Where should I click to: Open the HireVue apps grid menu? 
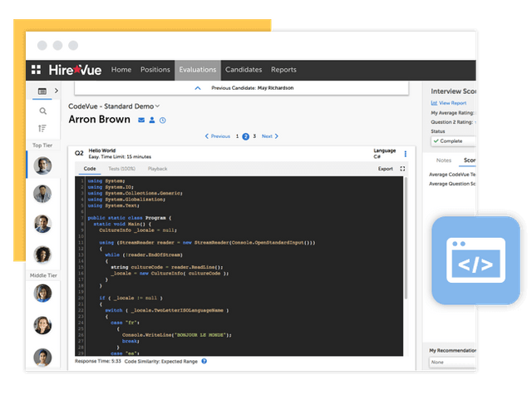tap(37, 70)
